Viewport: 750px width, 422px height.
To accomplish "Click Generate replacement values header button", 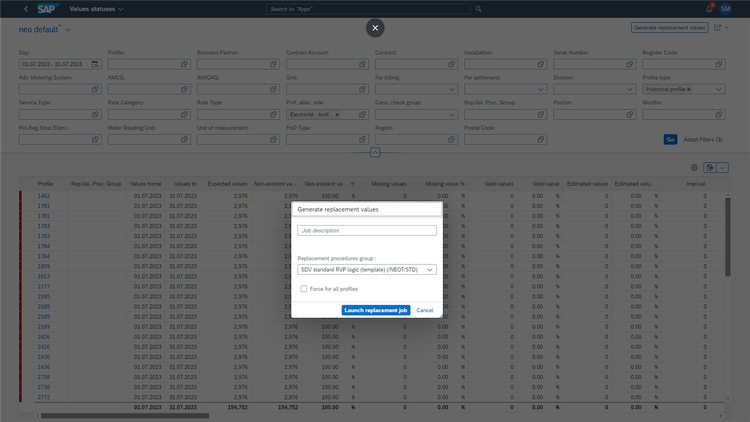I will (670, 28).
